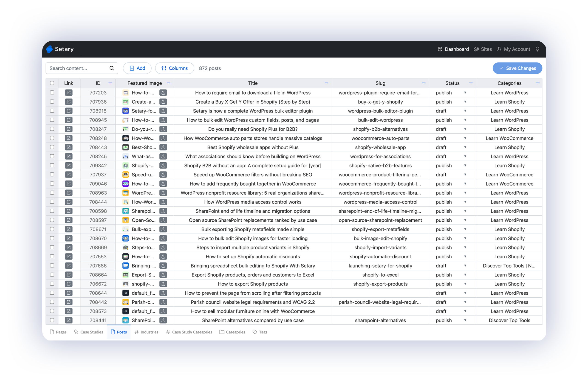Viewport: 588px width, 381px height.
Task: Open status dropdown for post 708918
Action: [x=465, y=111]
